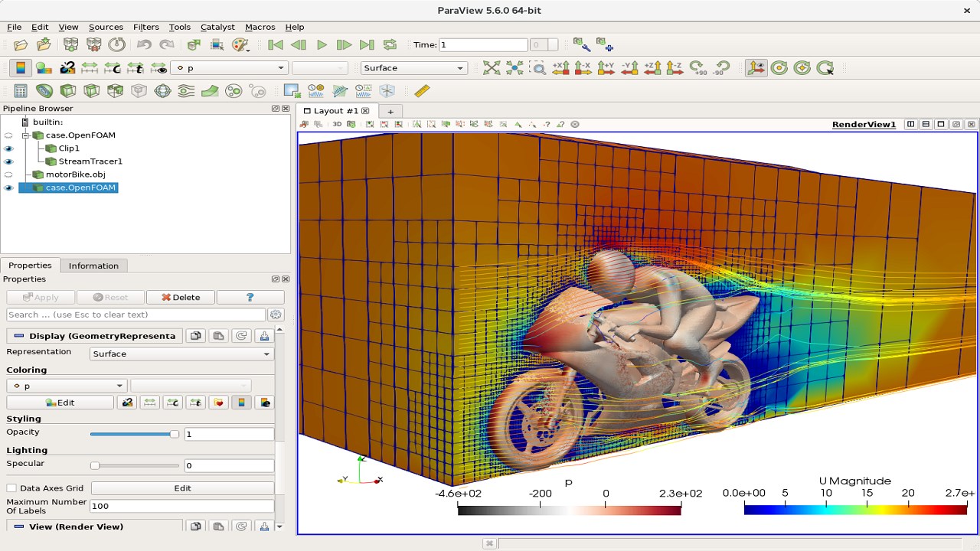Apply the Contour filter
Image resolution: width=980 pixels, height=551 pixels.
pos(44,91)
